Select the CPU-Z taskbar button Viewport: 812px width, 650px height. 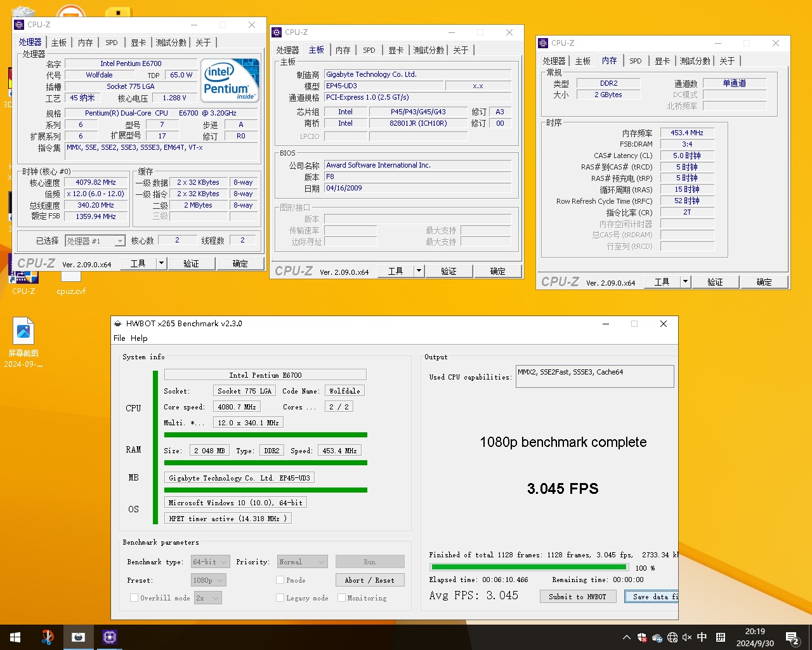(x=110, y=637)
